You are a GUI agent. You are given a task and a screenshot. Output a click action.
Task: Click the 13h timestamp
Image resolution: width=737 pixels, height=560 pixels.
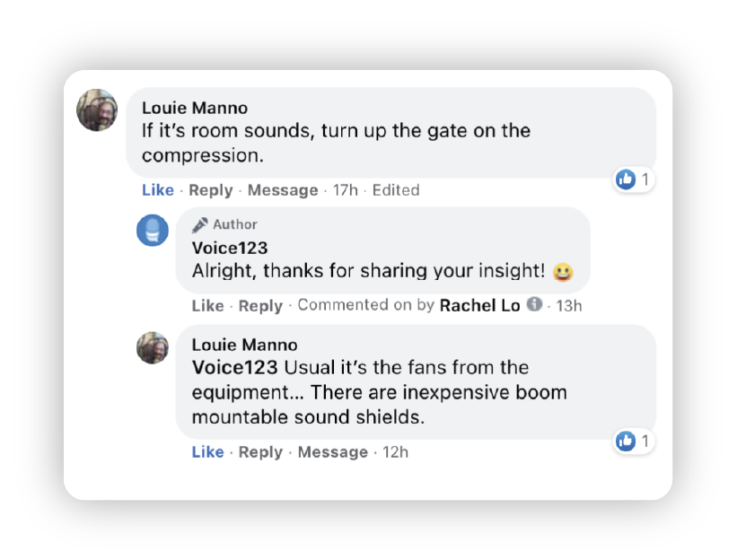coord(568,305)
